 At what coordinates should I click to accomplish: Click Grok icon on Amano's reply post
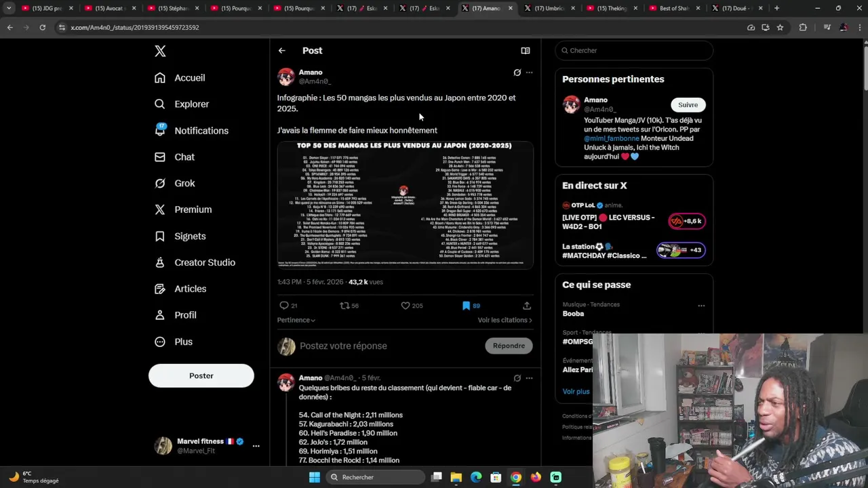coord(517,378)
